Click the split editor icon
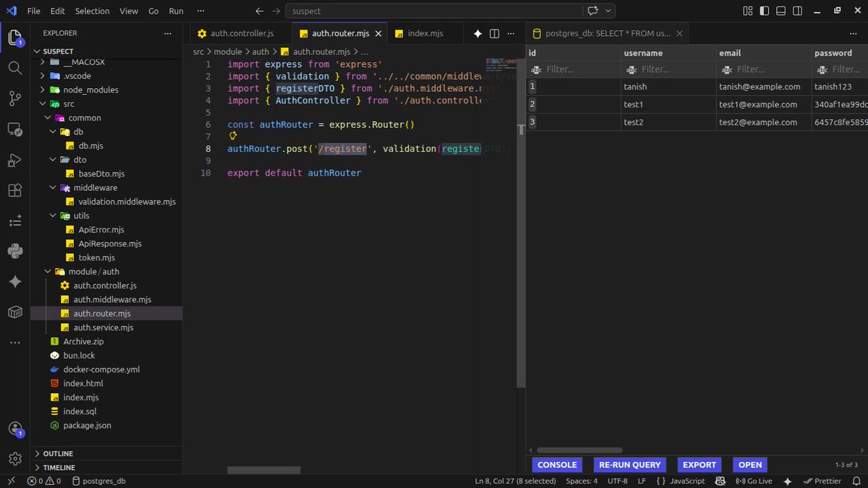Viewport: 868px width, 488px height. (x=495, y=33)
